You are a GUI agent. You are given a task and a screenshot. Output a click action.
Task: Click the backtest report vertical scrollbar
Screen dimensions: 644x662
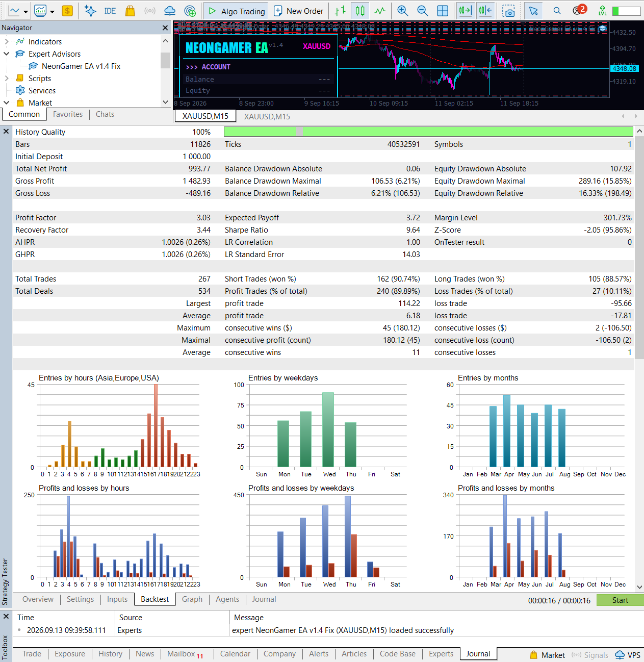coord(639,247)
